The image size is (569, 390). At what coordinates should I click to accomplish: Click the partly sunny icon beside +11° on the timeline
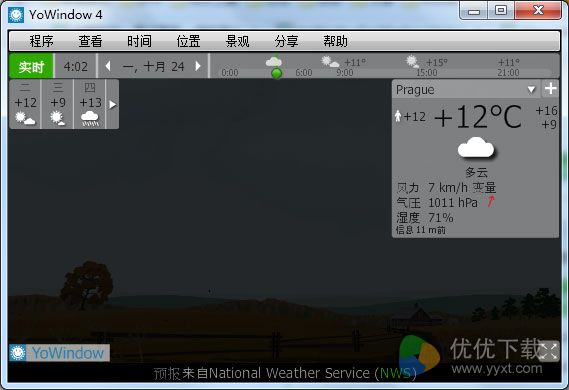click(330, 62)
